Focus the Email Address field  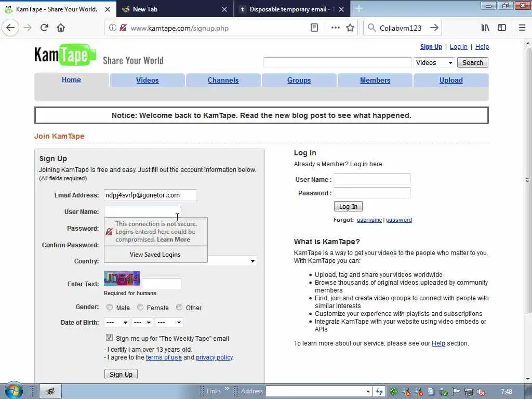150,195
